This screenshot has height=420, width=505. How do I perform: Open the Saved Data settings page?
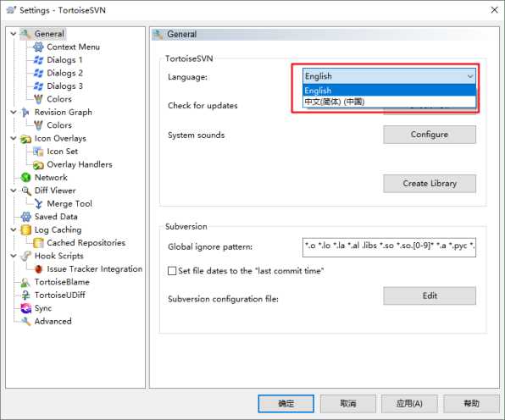(x=56, y=217)
